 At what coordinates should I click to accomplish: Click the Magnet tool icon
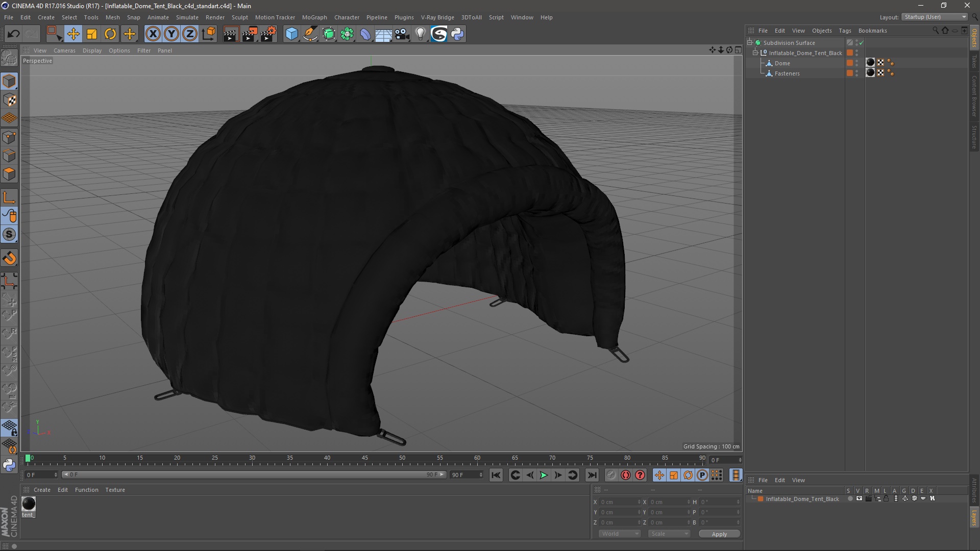(x=9, y=258)
